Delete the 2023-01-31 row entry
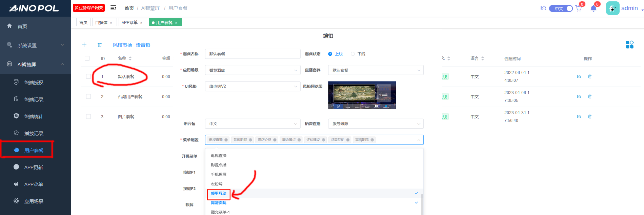Screen dimensions: 644x215 point(590,117)
